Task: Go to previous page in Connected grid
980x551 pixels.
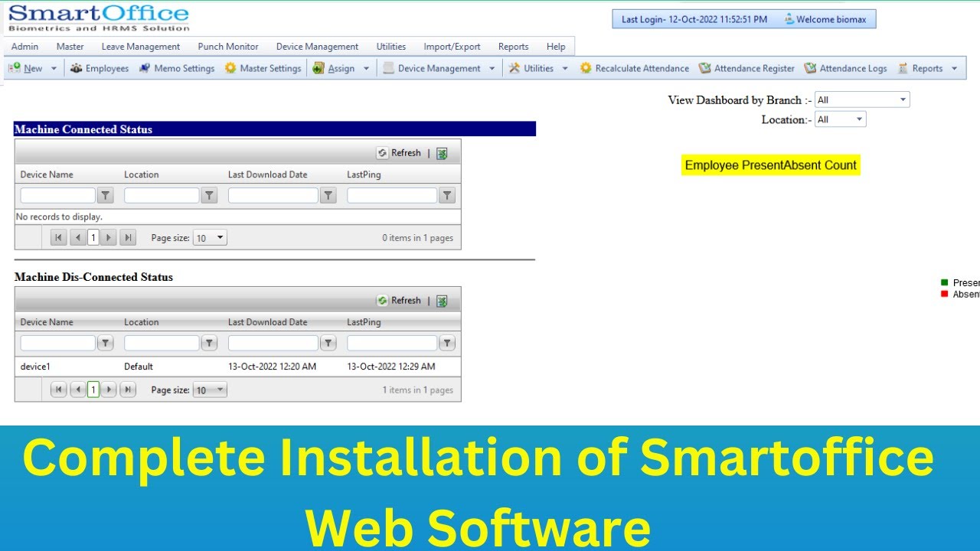Action: pos(77,238)
